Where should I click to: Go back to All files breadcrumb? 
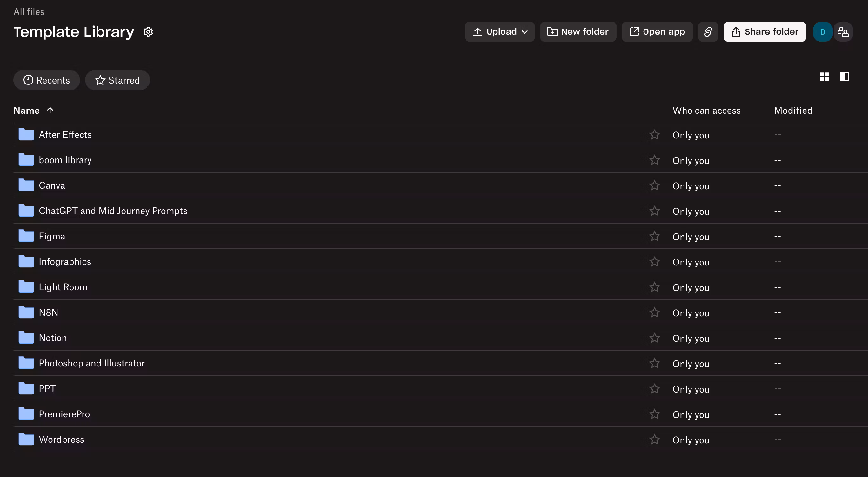coord(29,11)
